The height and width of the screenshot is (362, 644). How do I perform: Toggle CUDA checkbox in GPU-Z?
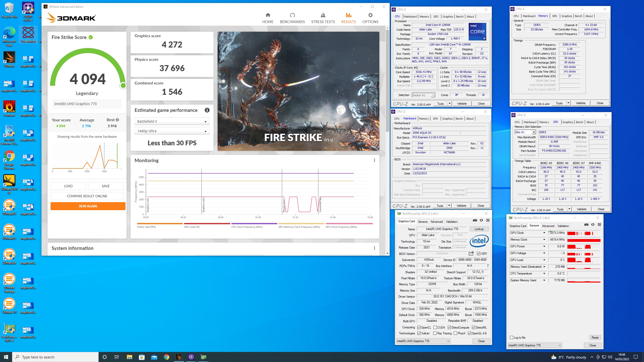click(x=435, y=328)
